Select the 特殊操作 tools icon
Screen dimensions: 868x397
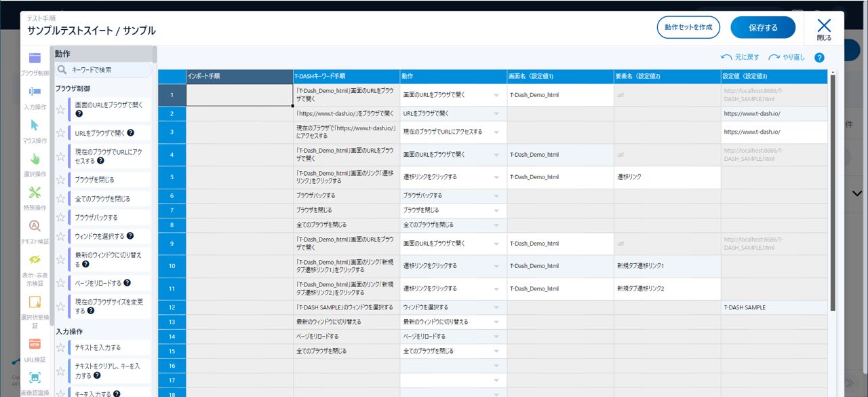click(35, 193)
